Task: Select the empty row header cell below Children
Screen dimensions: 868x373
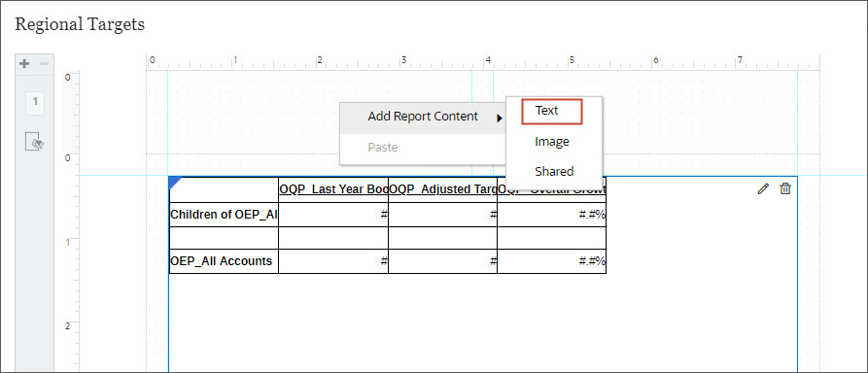Action: pos(224,238)
